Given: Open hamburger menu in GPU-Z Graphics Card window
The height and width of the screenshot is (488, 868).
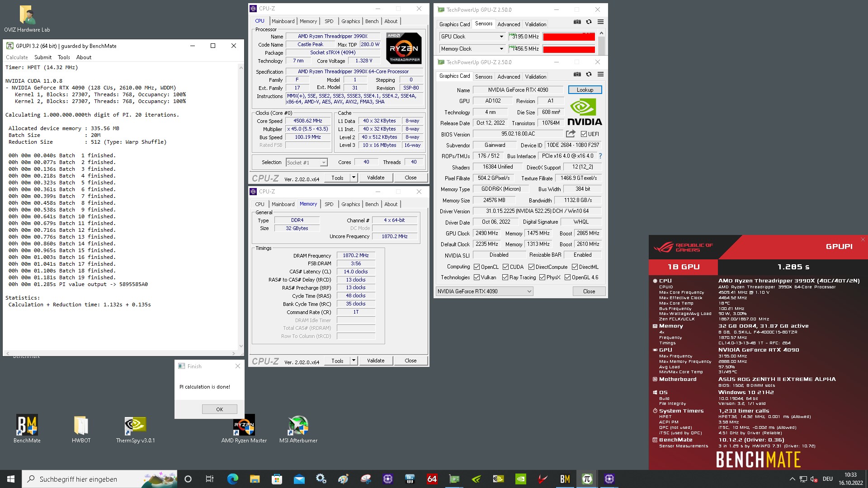Looking at the screenshot, I should point(600,74).
